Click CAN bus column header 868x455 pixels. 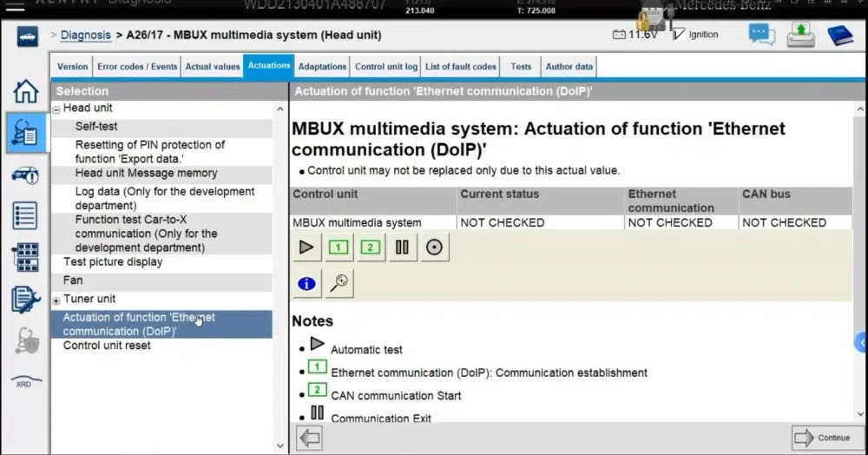coord(796,201)
